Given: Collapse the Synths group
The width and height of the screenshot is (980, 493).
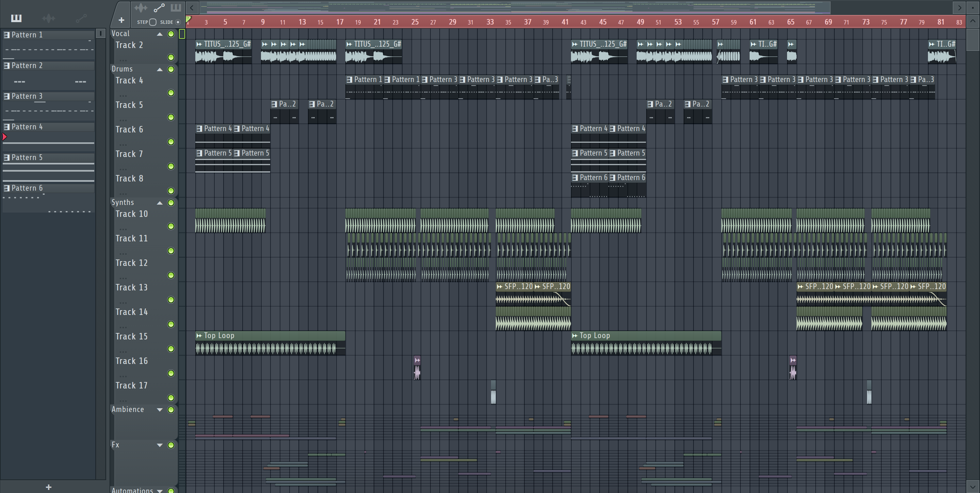Looking at the screenshot, I should [x=160, y=203].
